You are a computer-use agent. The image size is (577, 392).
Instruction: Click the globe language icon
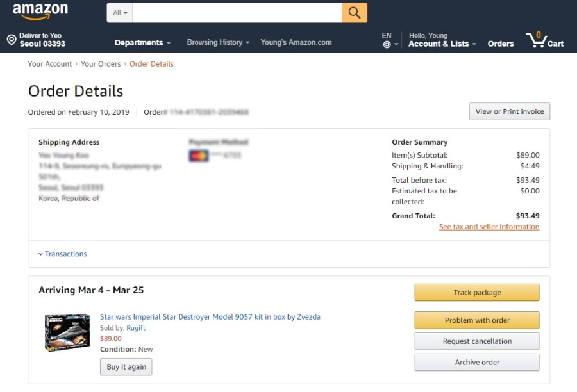(x=387, y=44)
